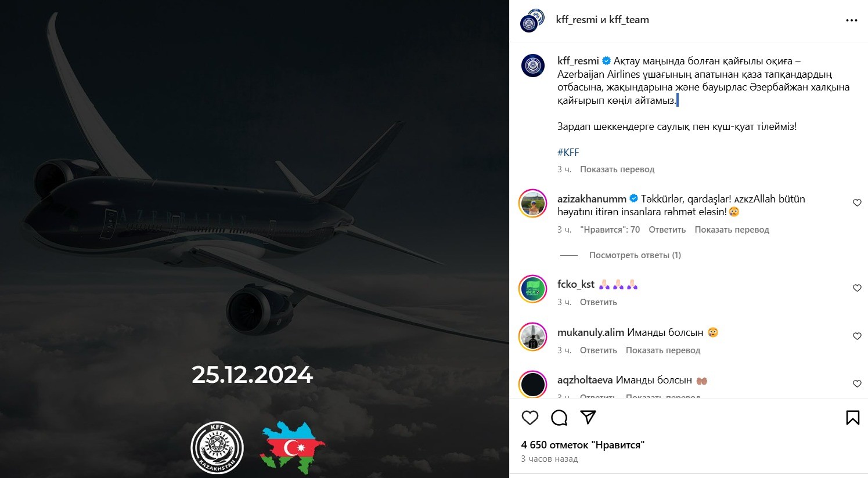This screenshot has height=478, width=868.
Task: Like the post with the heart icon
Action: [x=530, y=418]
